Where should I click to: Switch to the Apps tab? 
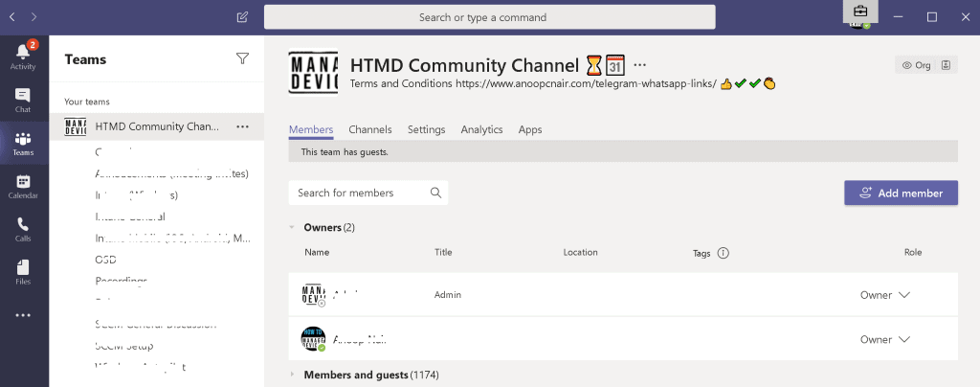pyautogui.click(x=530, y=129)
